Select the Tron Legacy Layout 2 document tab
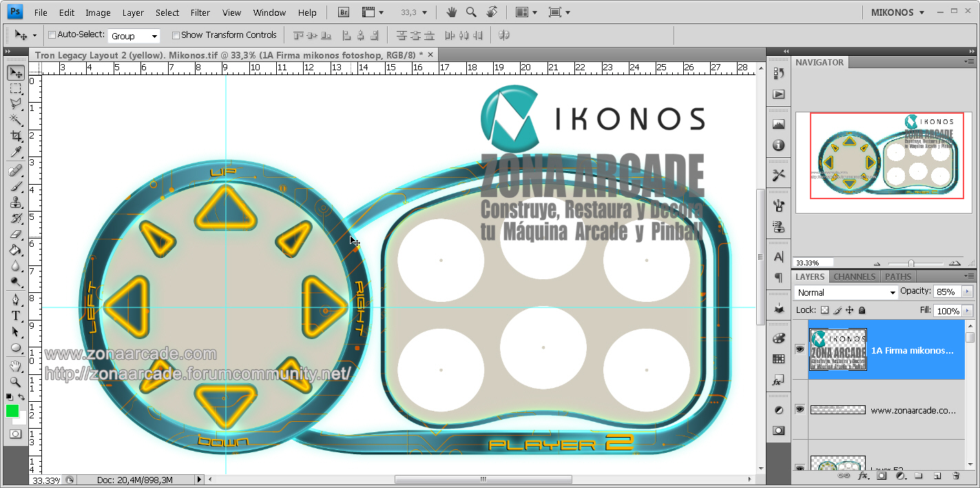Viewport: 980px width, 488px height. pyautogui.click(x=235, y=54)
